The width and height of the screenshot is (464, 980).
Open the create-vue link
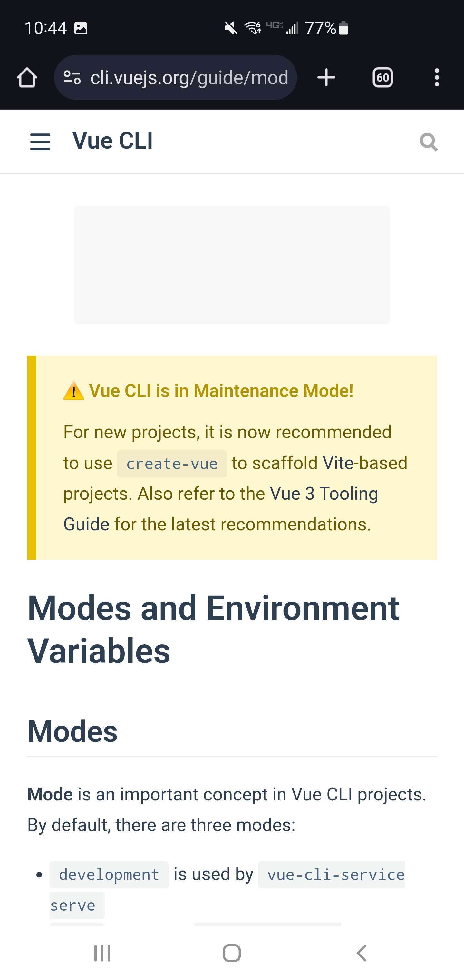pos(172,464)
